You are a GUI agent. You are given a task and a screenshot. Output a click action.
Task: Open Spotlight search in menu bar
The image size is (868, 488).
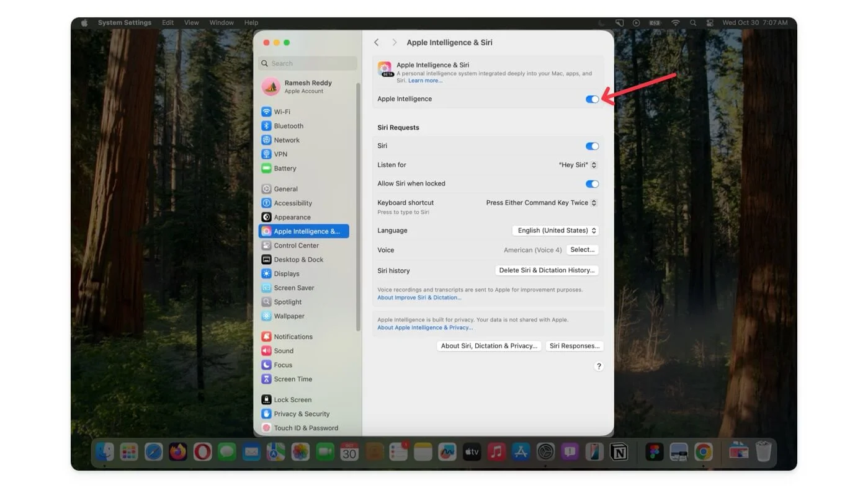pyautogui.click(x=693, y=23)
